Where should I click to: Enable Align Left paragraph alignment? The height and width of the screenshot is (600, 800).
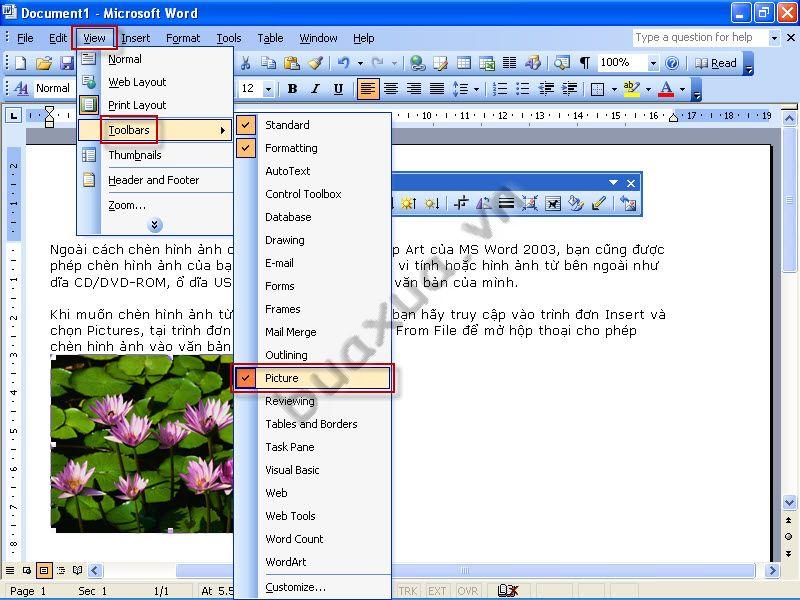(368, 89)
